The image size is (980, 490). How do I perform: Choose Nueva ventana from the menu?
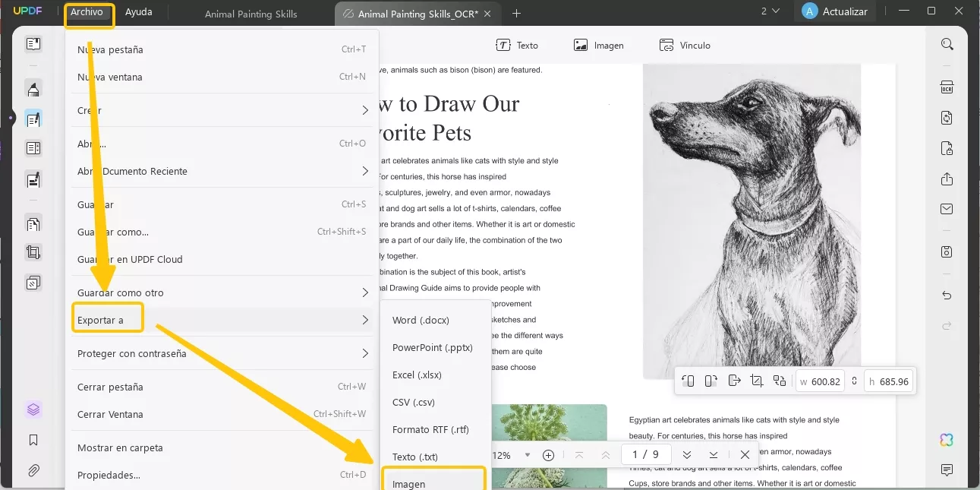pyautogui.click(x=222, y=77)
